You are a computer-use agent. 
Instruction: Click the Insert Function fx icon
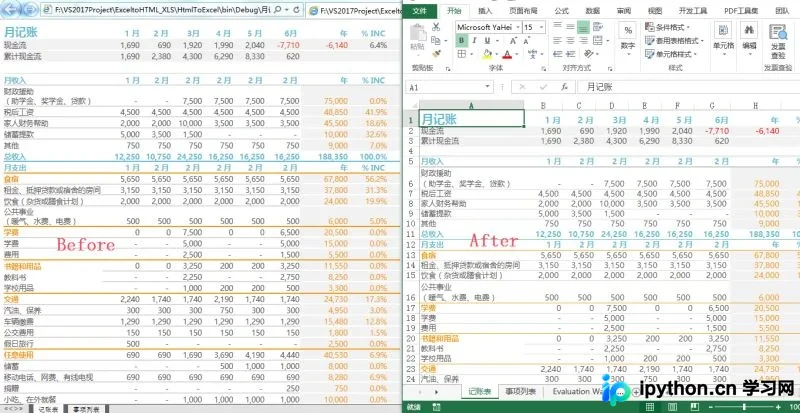point(564,87)
